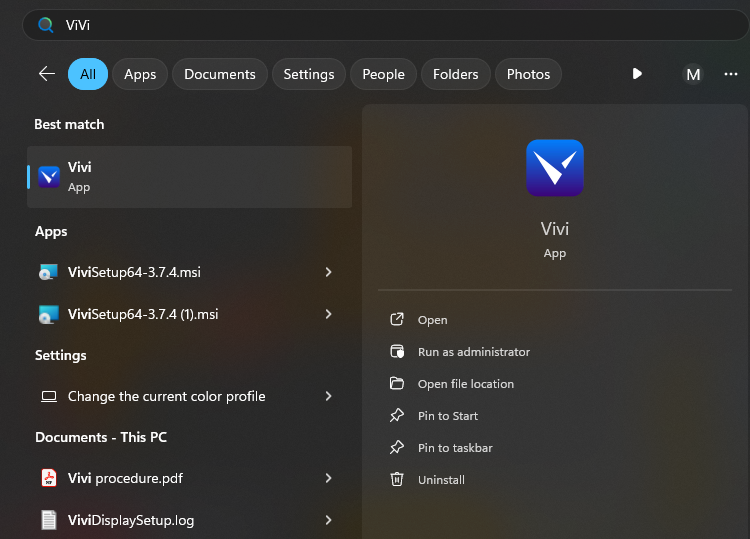Click the laptop icon for color profile
Viewport: 750px width, 539px height.
[x=49, y=396]
